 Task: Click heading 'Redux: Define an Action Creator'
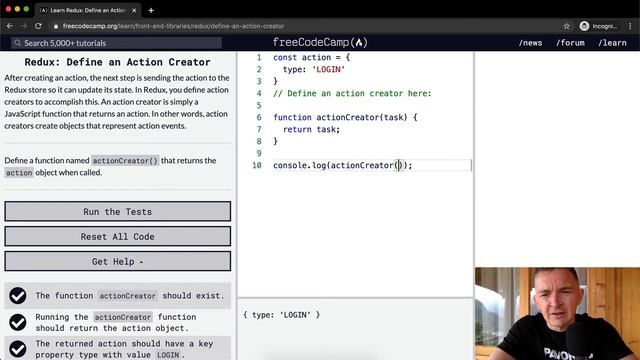pos(118,62)
